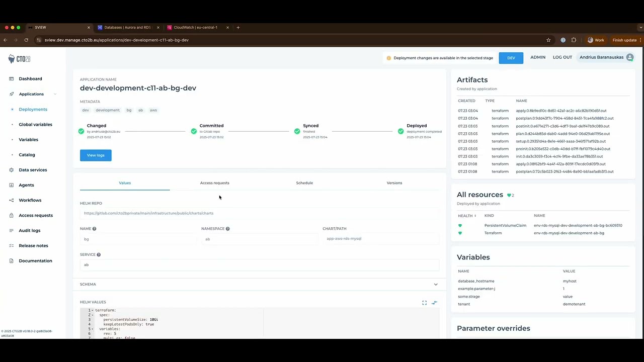The image size is (644, 362).
Task: Go to Deployments in sidebar
Action: click(x=33, y=109)
